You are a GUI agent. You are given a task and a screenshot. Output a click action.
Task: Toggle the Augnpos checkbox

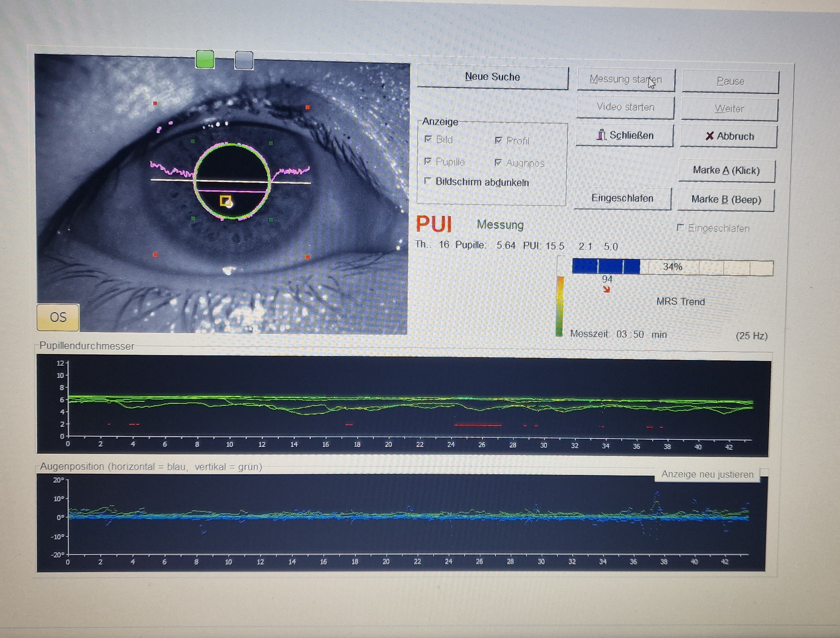[x=498, y=162]
